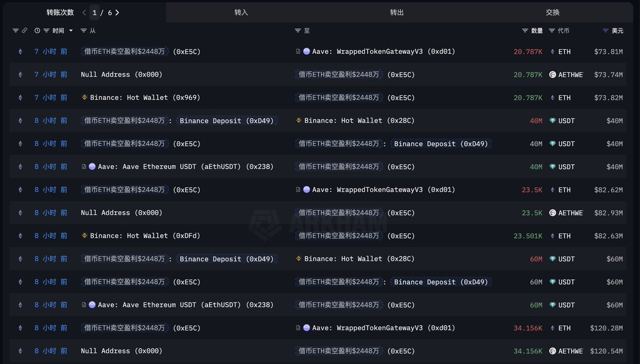
Task: Open filter icon next to 从 column
Action: click(83, 31)
